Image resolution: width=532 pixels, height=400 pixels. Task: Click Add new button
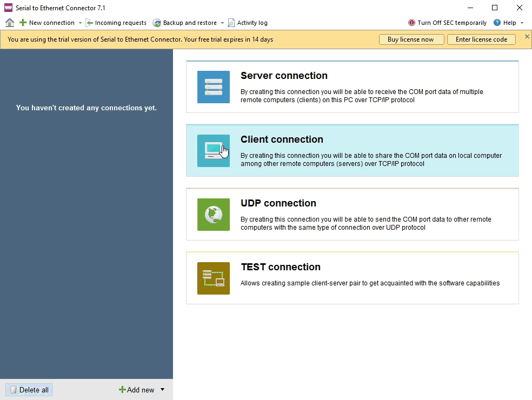[137, 390]
